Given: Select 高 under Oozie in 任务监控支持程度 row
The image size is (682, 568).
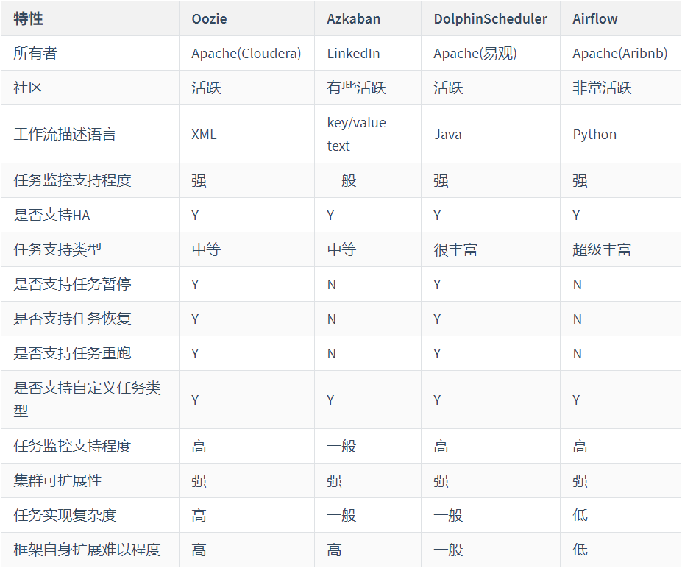Looking at the screenshot, I should [199, 446].
